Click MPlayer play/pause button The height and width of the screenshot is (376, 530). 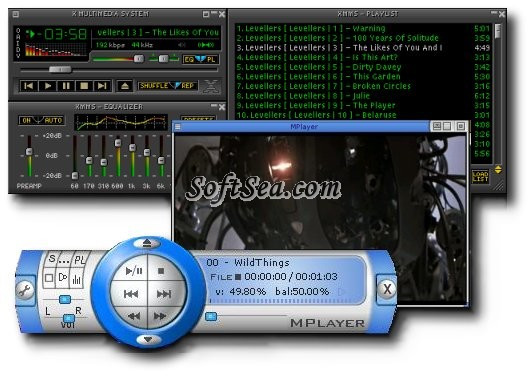pyautogui.click(x=134, y=271)
